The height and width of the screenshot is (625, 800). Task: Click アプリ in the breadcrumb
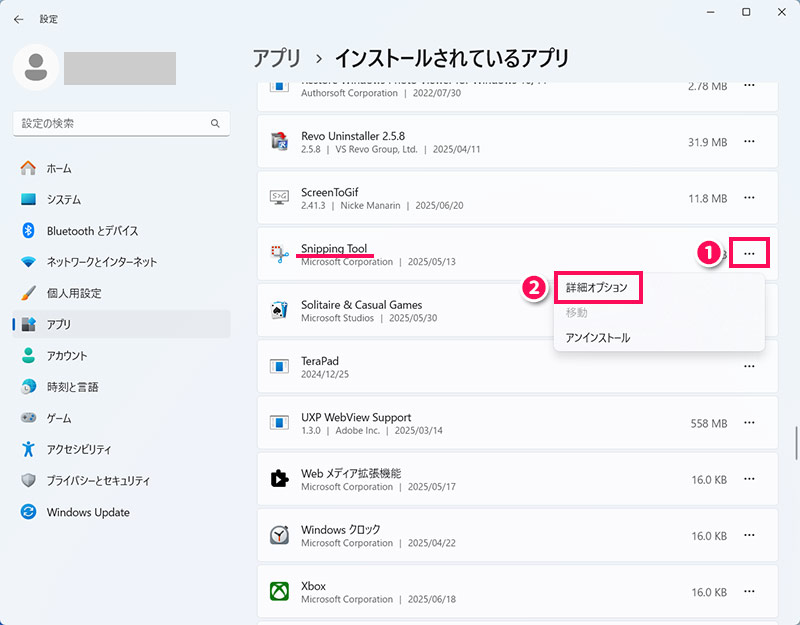tap(277, 58)
